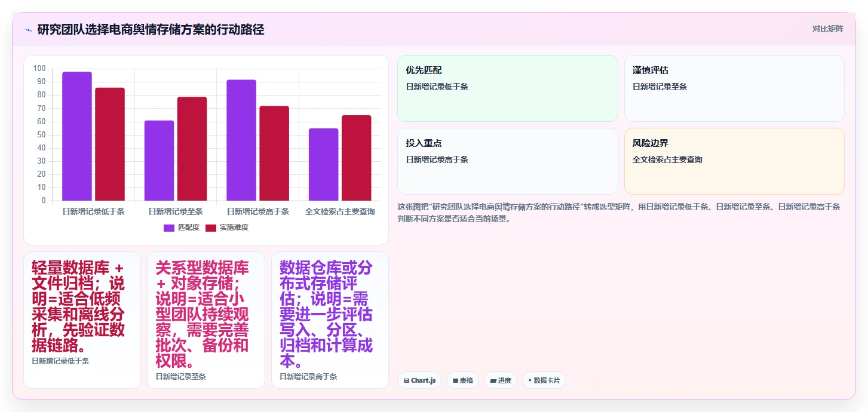Click the purple 匹配度 bar for 日新增记录低于条

pyautogui.click(x=77, y=136)
